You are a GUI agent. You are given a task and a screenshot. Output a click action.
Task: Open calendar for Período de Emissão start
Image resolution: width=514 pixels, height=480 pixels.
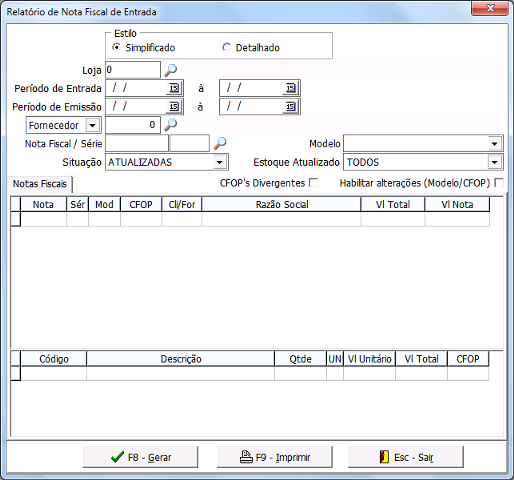pos(174,107)
